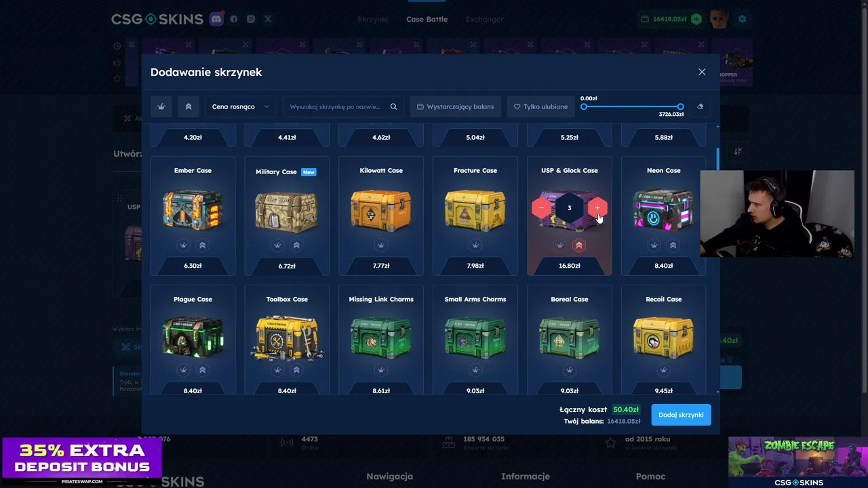Select the Neon Case image
The height and width of the screenshot is (488, 868).
663,211
